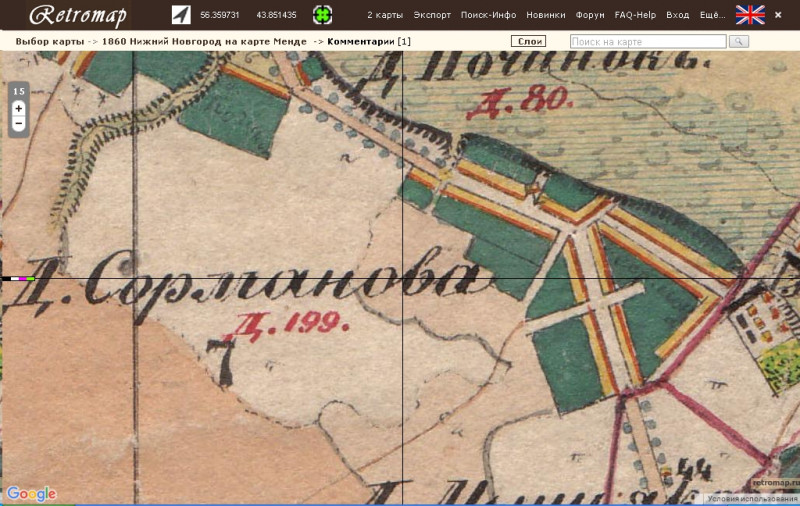Open the Экспорт menu item
Image resolution: width=800 pixels, height=506 pixels.
click(x=432, y=15)
